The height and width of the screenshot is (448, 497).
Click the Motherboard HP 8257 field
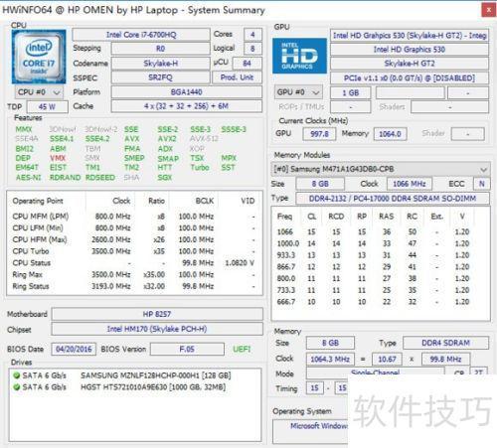pyautogui.click(x=157, y=314)
